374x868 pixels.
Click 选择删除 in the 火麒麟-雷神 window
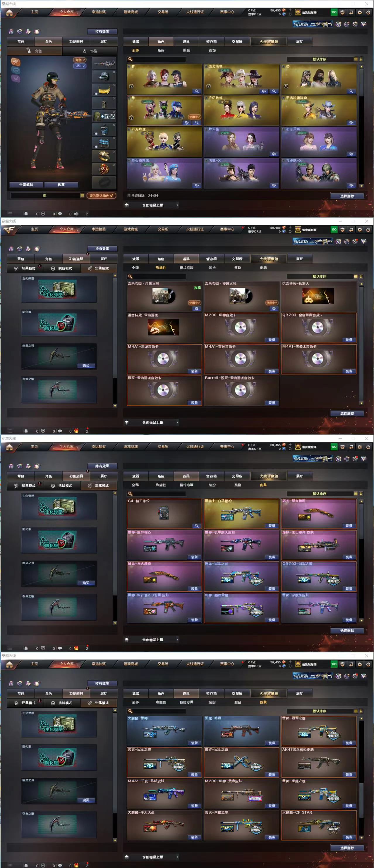click(x=347, y=848)
